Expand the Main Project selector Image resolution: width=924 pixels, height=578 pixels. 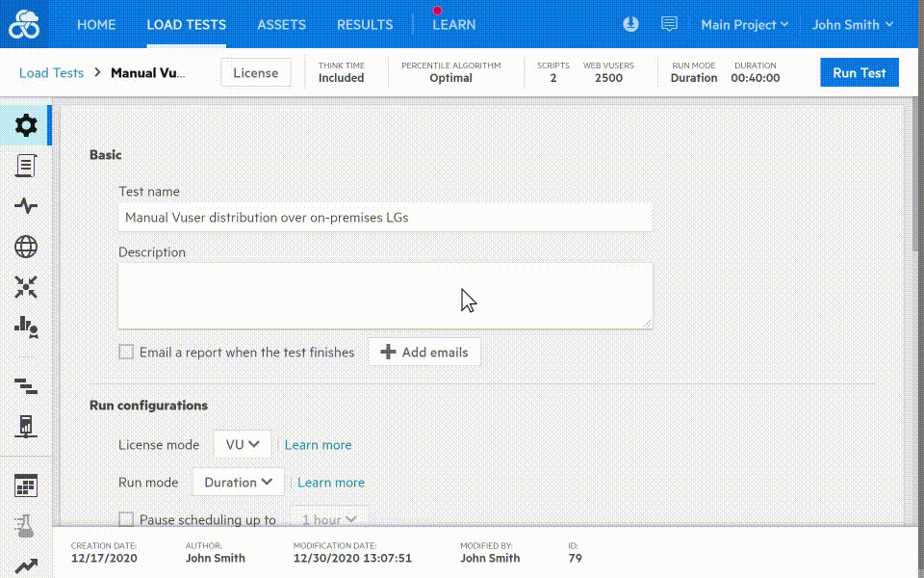pos(744,25)
